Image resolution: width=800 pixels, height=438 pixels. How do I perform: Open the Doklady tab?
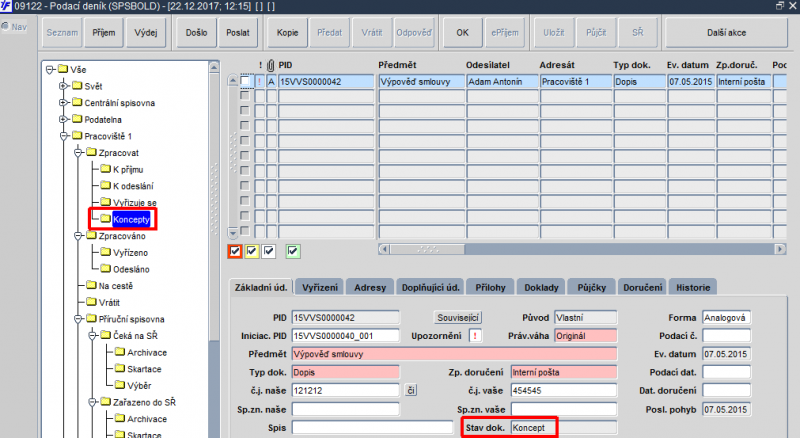pos(541,287)
